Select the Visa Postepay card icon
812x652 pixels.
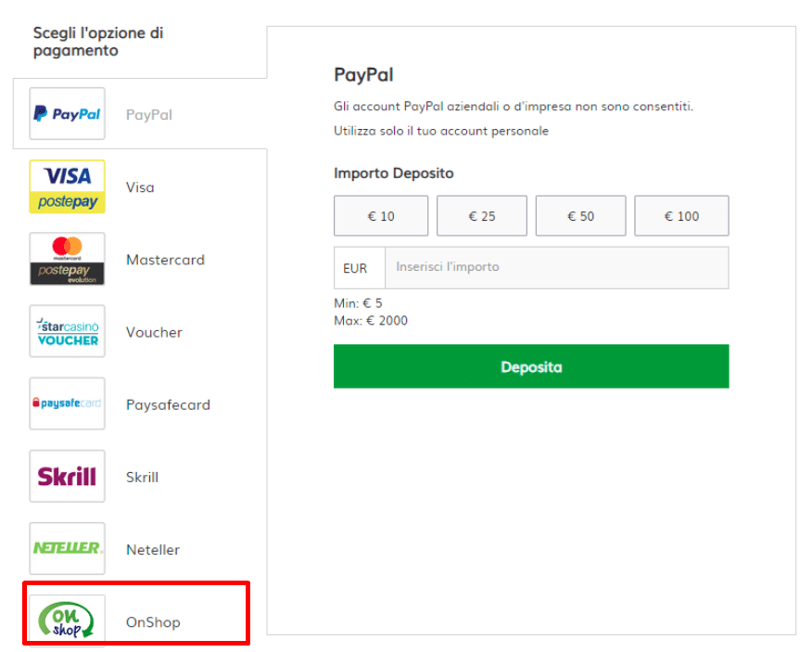(x=67, y=186)
